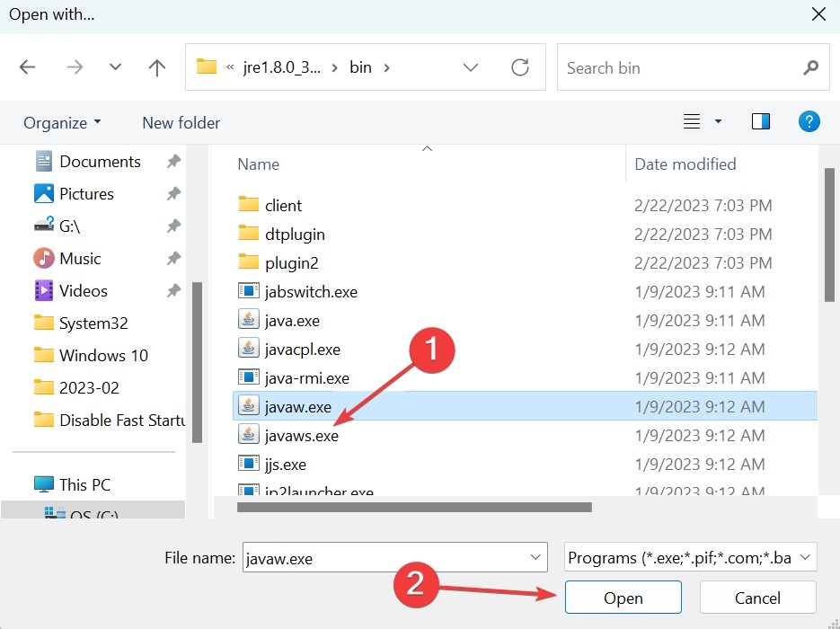Click the Back navigation arrow
The height and width of the screenshot is (629, 840).
point(28,67)
